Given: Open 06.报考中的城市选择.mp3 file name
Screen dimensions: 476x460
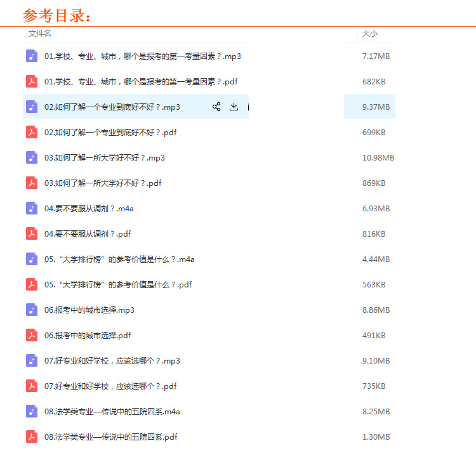Looking at the screenshot, I should [x=89, y=310].
